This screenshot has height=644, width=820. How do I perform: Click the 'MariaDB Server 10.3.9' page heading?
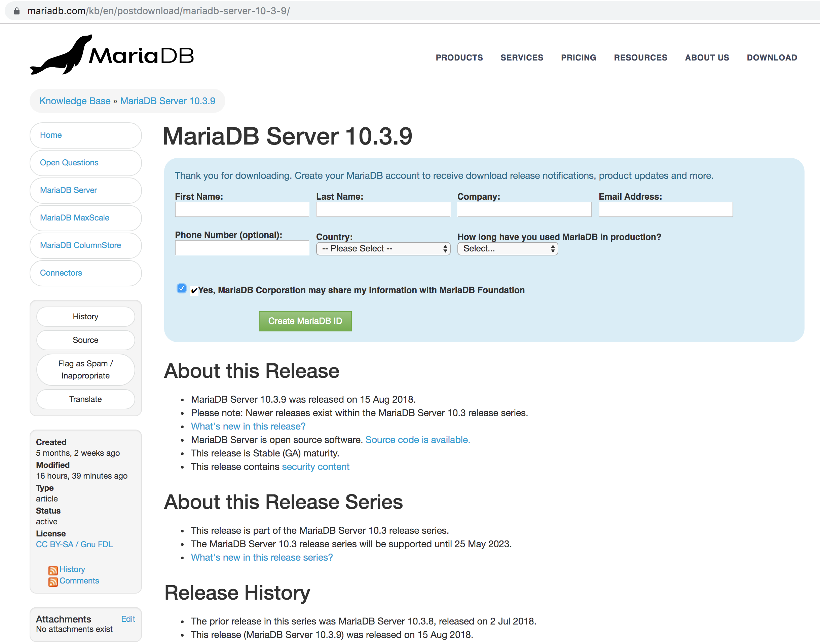click(x=287, y=136)
